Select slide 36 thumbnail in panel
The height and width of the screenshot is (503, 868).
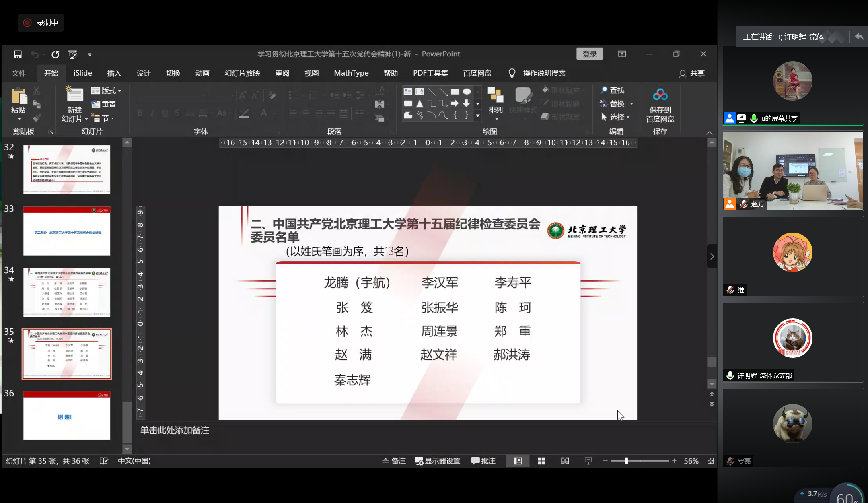(66, 415)
